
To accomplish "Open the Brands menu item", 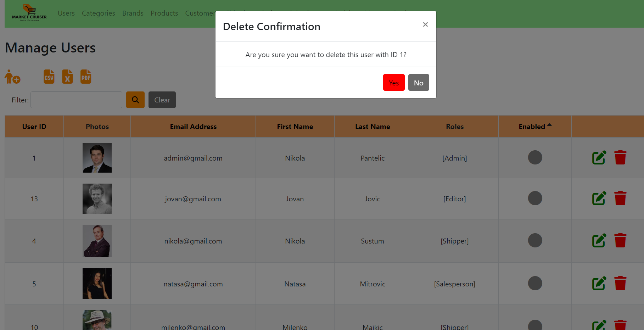I will (133, 13).
